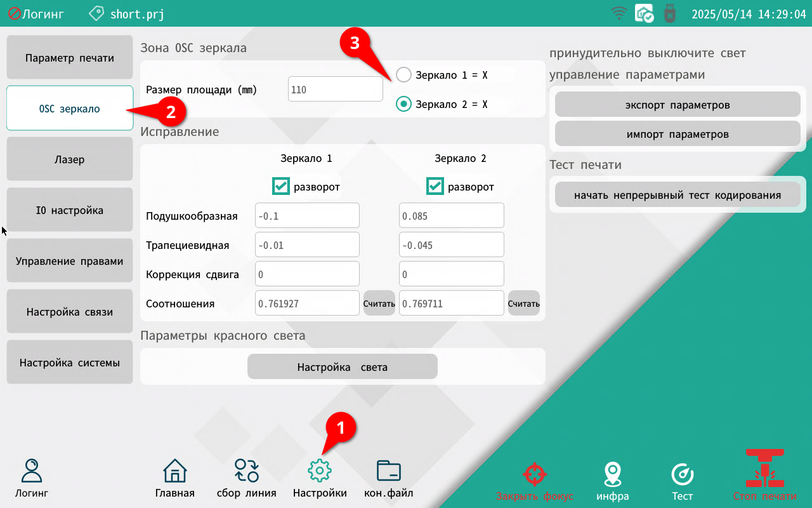Select the Зеркало 2 = X radio button
The width and height of the screenshot is (812, 508).
click(x=404, y=104)
